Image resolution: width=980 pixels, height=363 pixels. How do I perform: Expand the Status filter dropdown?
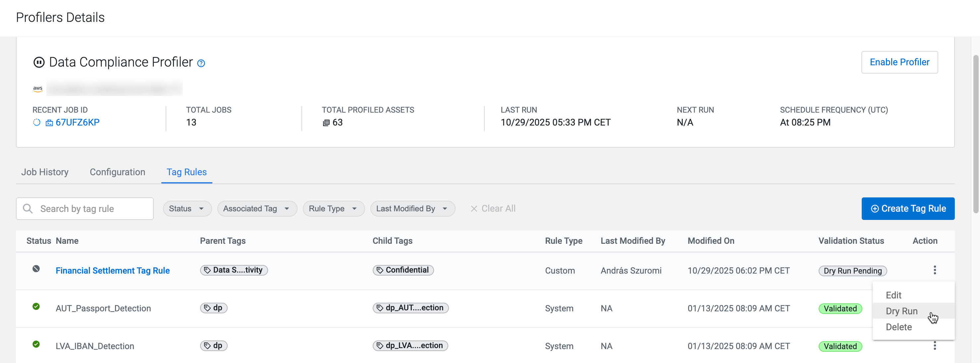pyautogui.click(x=187, y=209)
